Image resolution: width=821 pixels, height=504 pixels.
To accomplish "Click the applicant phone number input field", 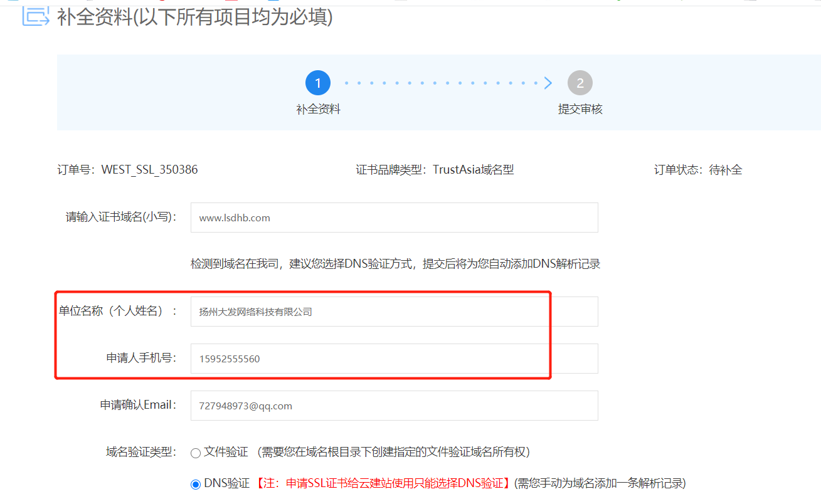I will [x=394, y=358].
